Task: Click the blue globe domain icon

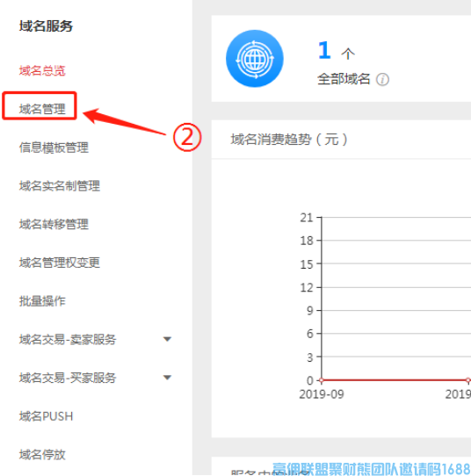Action: 255,59
